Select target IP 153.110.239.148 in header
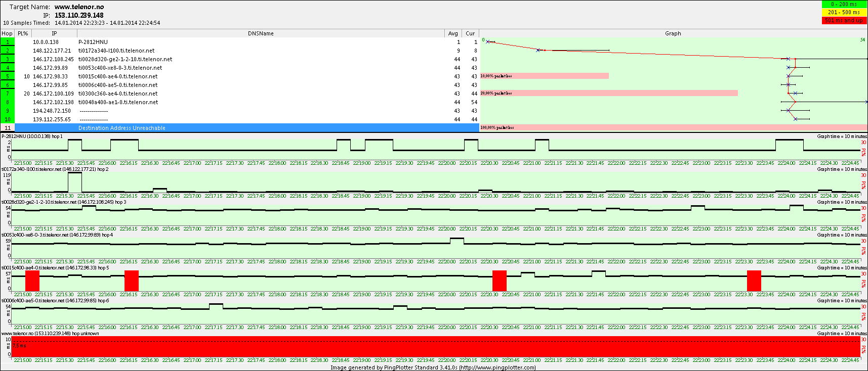The width and height of the screenshot is (868, 371). click(79, 15)
